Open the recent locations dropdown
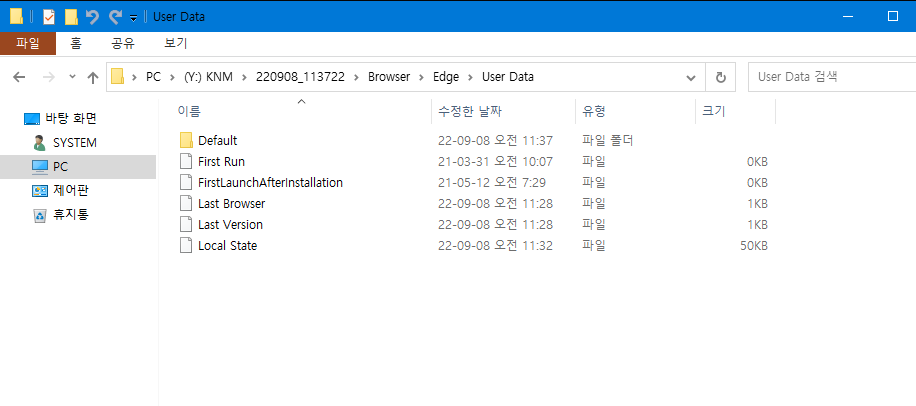This screenshot has width=916, height=406. (x=72, y=77)
